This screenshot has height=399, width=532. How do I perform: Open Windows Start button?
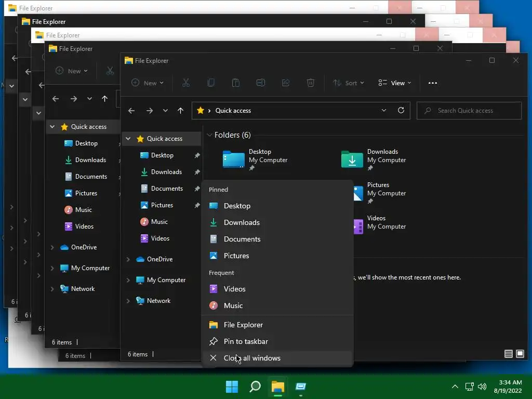click(x=232, y=387)
